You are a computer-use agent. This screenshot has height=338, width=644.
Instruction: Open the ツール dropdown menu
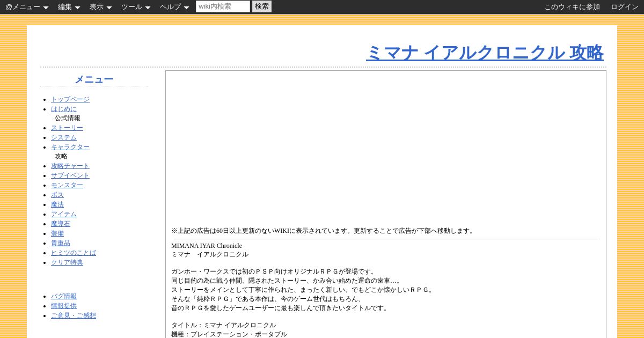click(136, 7)
